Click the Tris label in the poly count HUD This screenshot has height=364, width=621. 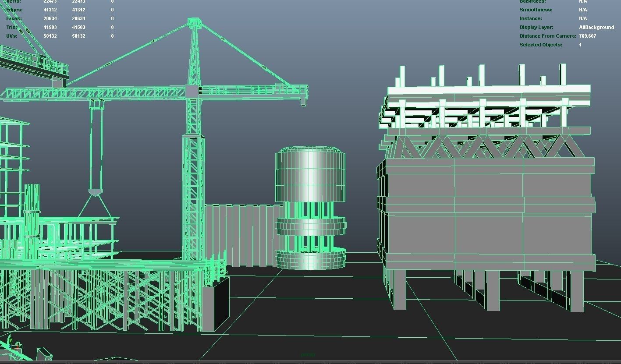pyautogui.click(x=12, y=27)
